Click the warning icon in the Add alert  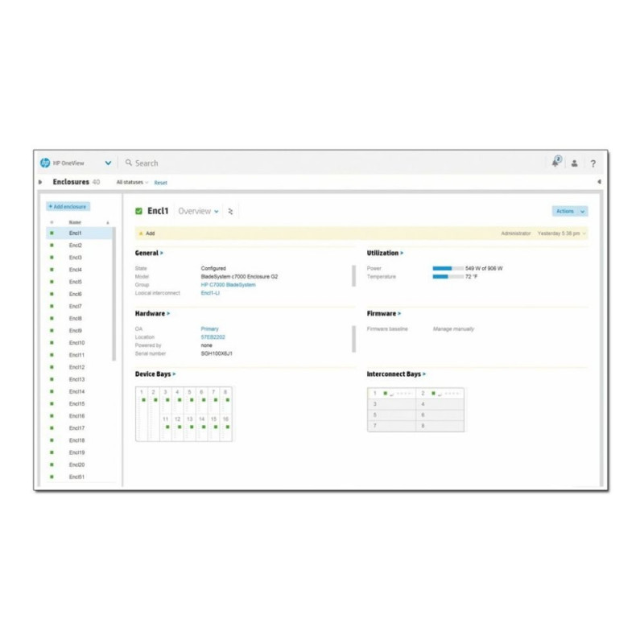141,233
